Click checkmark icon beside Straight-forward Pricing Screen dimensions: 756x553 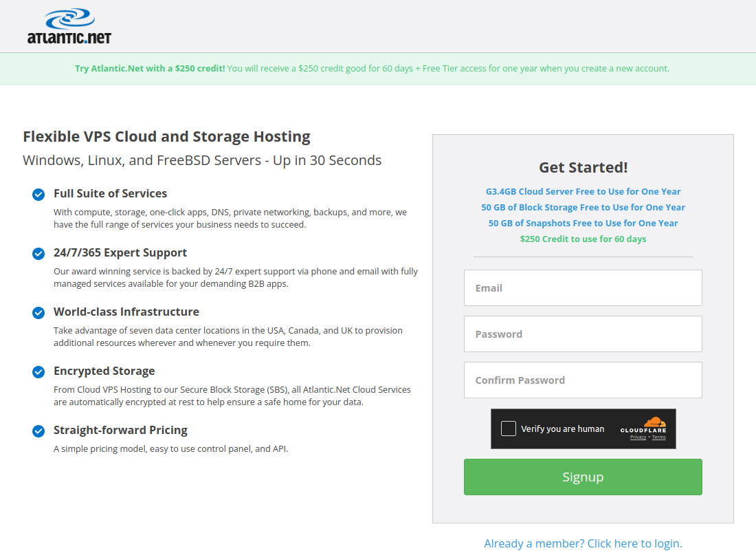(x=38, y=431)
